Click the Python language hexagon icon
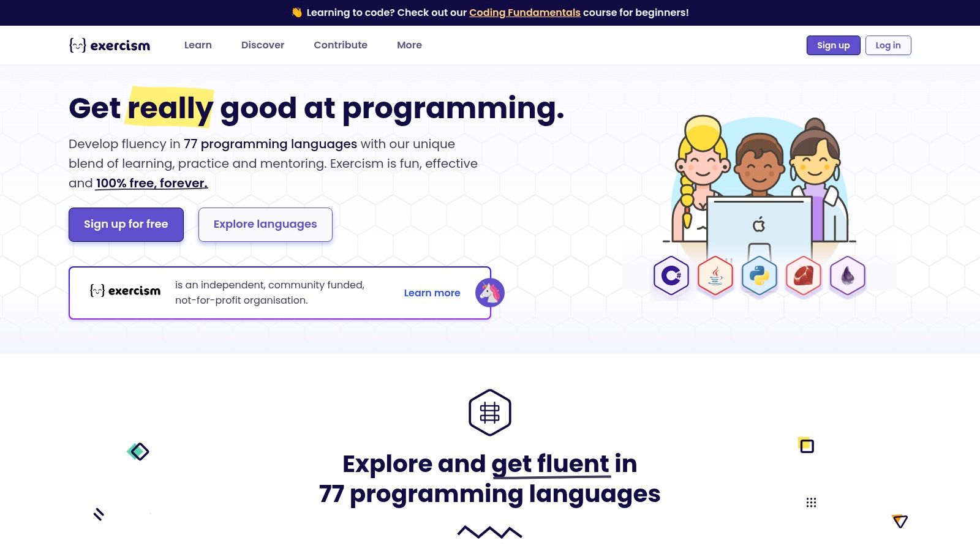This screenshot has width=980, height=551. [759, 276]
